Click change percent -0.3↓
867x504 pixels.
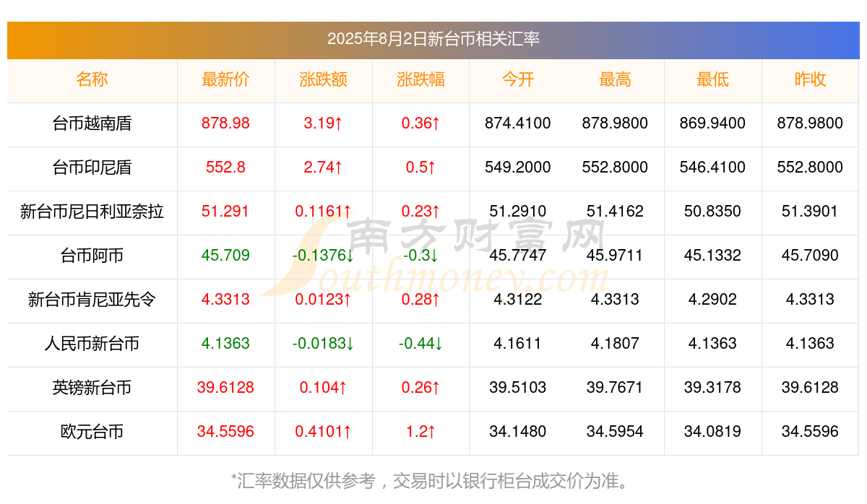click(420, 256)
